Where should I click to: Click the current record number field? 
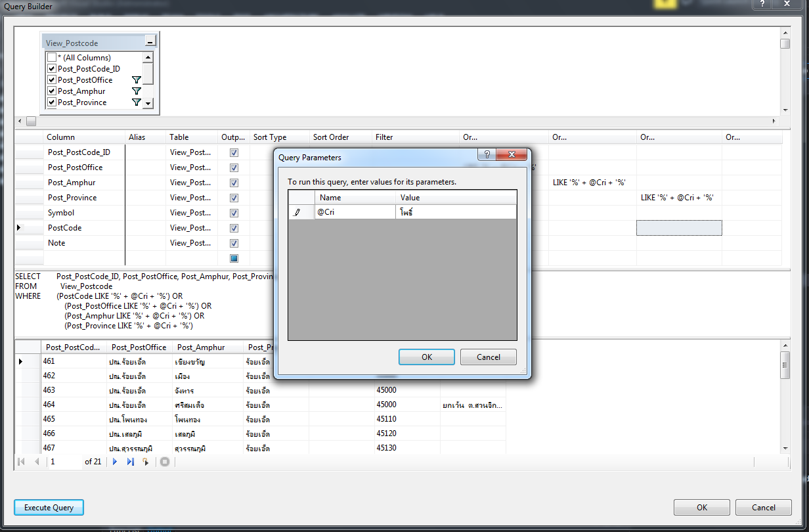(x=64, y=462)
